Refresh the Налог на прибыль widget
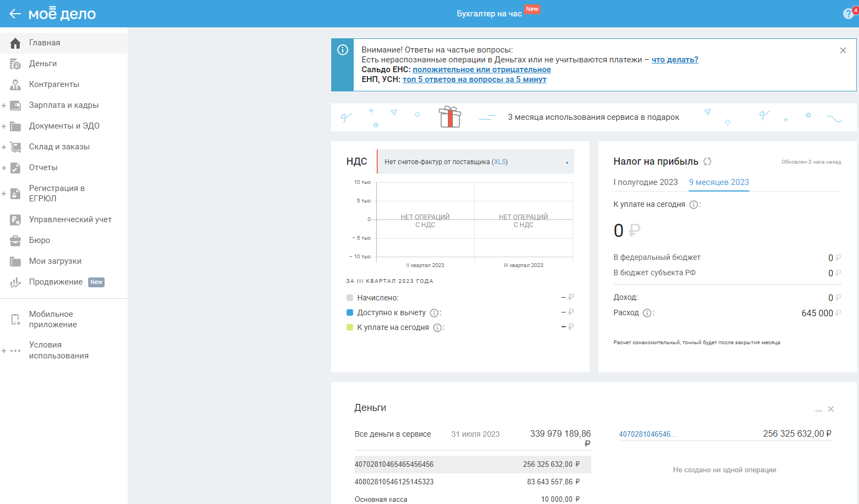This screenshot has height=504, width=859. click(x=707, y=161)
